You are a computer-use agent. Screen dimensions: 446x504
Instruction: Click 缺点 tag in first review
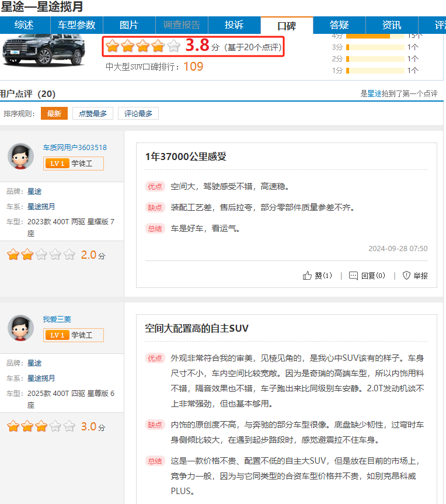(155, 207)
